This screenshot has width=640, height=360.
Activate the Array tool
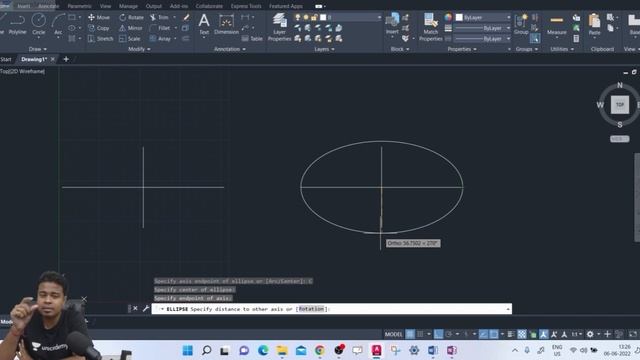[x=160, y=39]
